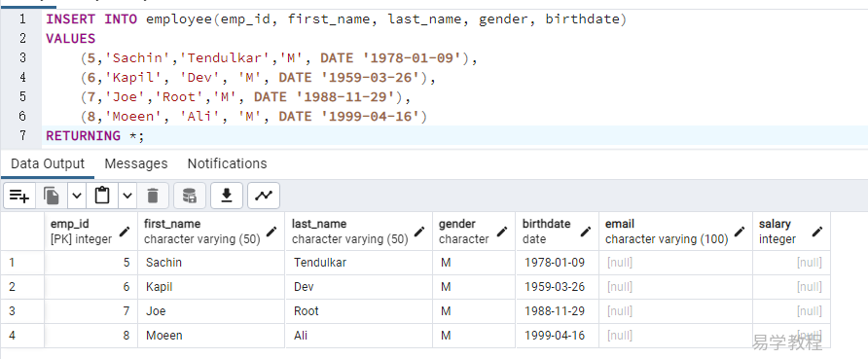The width and height of the screenshot is (868, 359).
Task: Click the Download results icon
Action: tap(227, 196)
